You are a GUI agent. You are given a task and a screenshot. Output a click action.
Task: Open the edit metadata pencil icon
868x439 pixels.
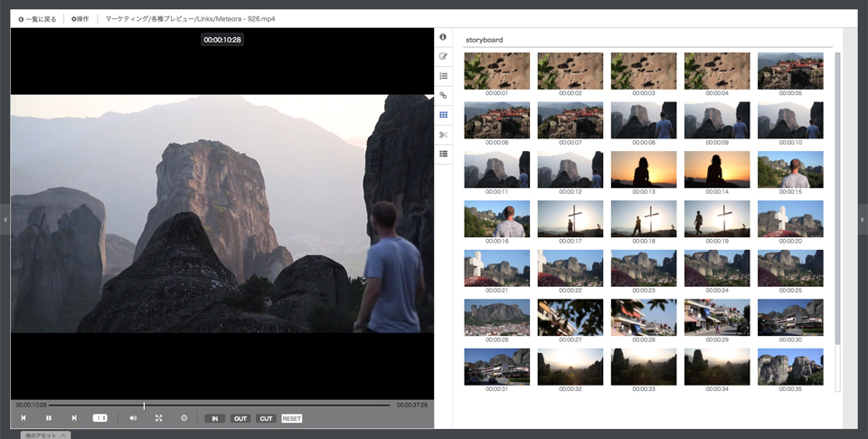point(443,56)
